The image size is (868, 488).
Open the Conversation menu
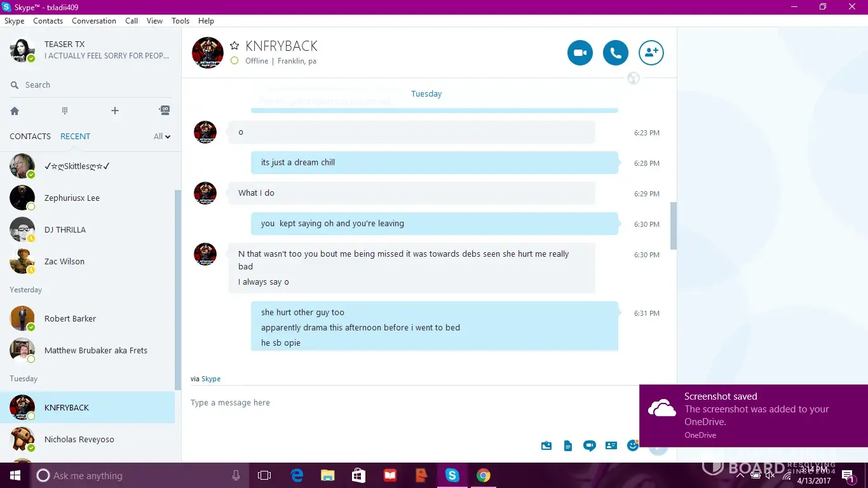[94, 21]
